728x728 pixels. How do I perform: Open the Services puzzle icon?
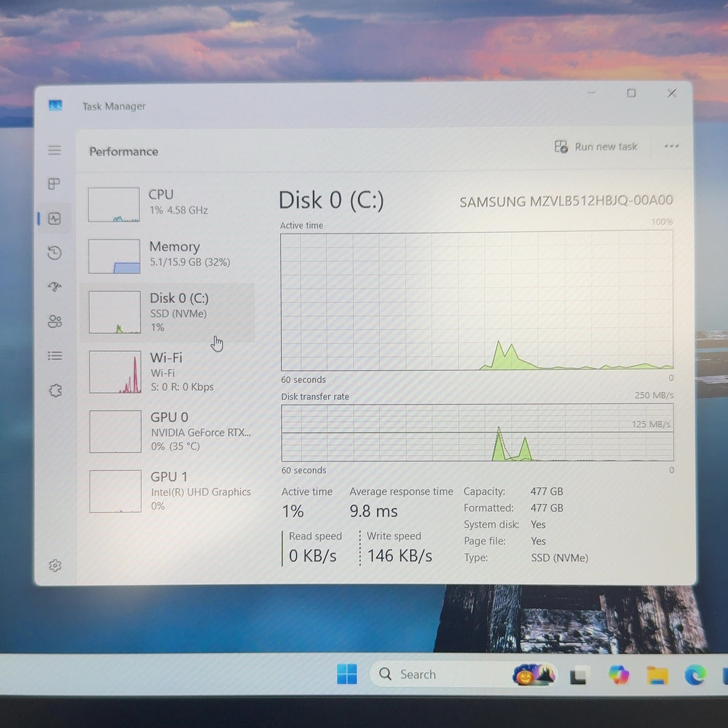(55, 391)
